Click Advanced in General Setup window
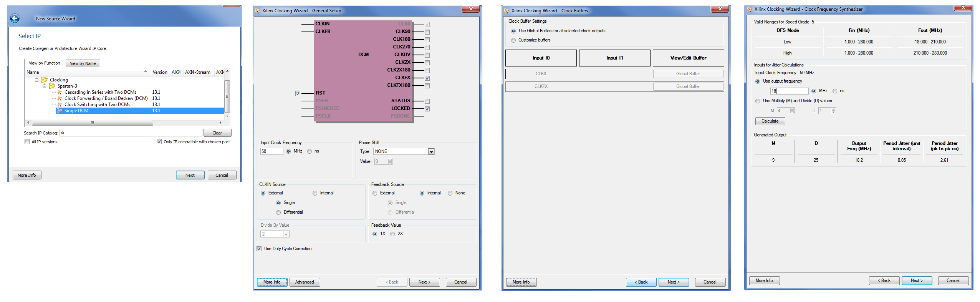980x302 pixels. 305,282
